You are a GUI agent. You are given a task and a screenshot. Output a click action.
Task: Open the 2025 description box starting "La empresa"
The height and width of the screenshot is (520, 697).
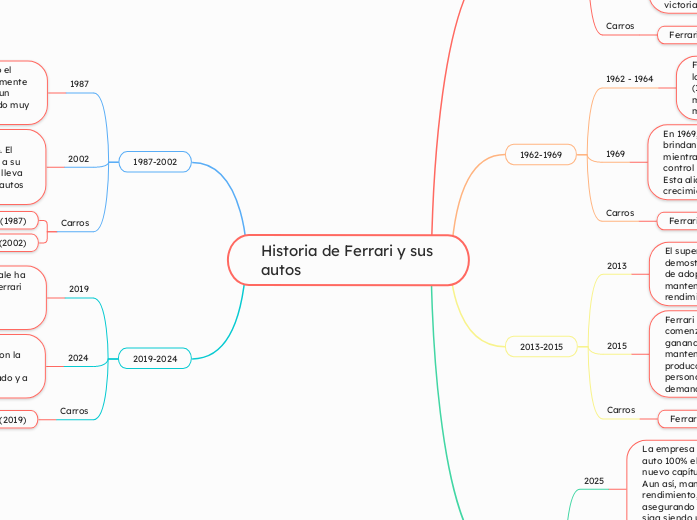[x=662, y=480]
